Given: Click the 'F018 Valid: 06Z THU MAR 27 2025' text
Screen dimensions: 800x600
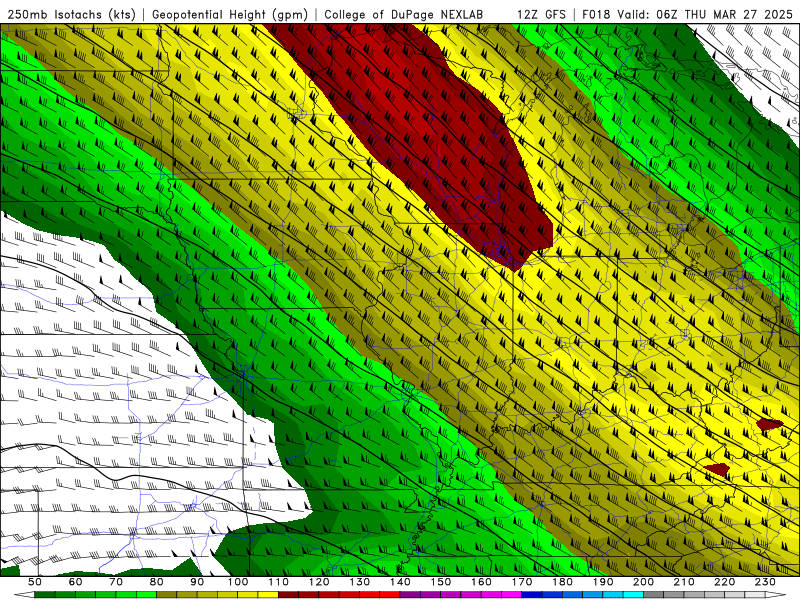Looking at the screenshot, I should point(687,14).
